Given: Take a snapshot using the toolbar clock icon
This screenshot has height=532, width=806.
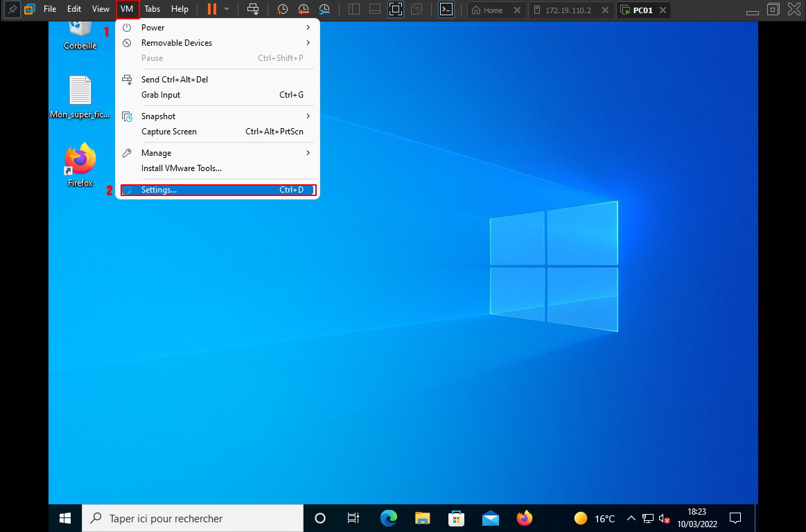Looking at the screenshot, I should tap(283, 10).
